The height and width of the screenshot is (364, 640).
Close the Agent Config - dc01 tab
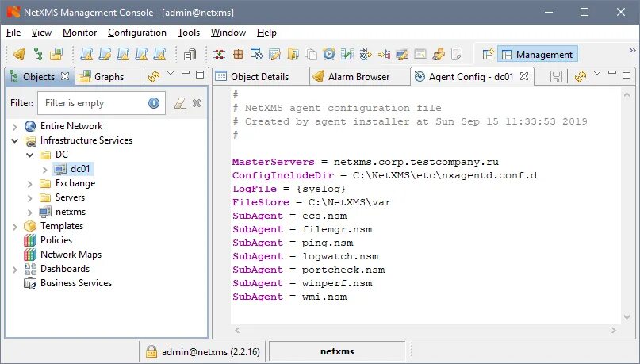[x=524, y=76]
